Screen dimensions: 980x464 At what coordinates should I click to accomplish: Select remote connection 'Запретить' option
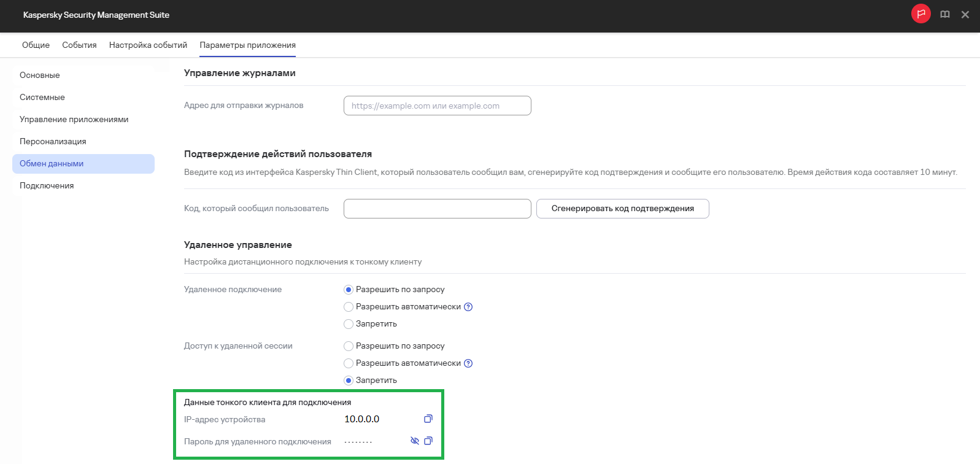(x=349, y=324)
